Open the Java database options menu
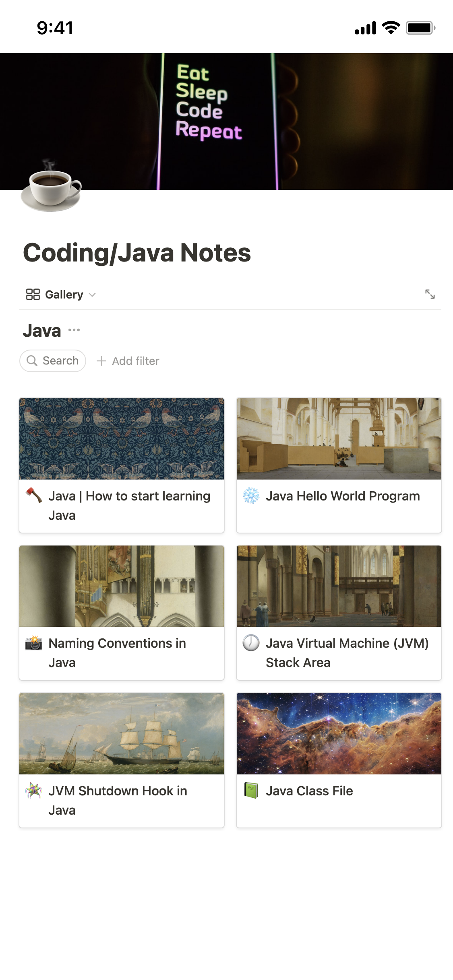Image resolution: width=453 pixels, height=980 pixels. (x=74, y=330)
